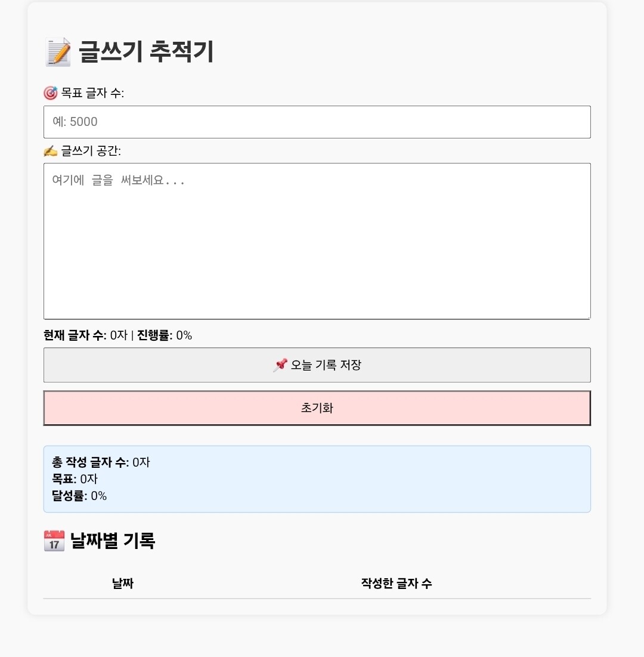This screenshot has width=644, height=657.
Task: Grab the textarea resize handle corner
Action: click(x=588, y=316)
